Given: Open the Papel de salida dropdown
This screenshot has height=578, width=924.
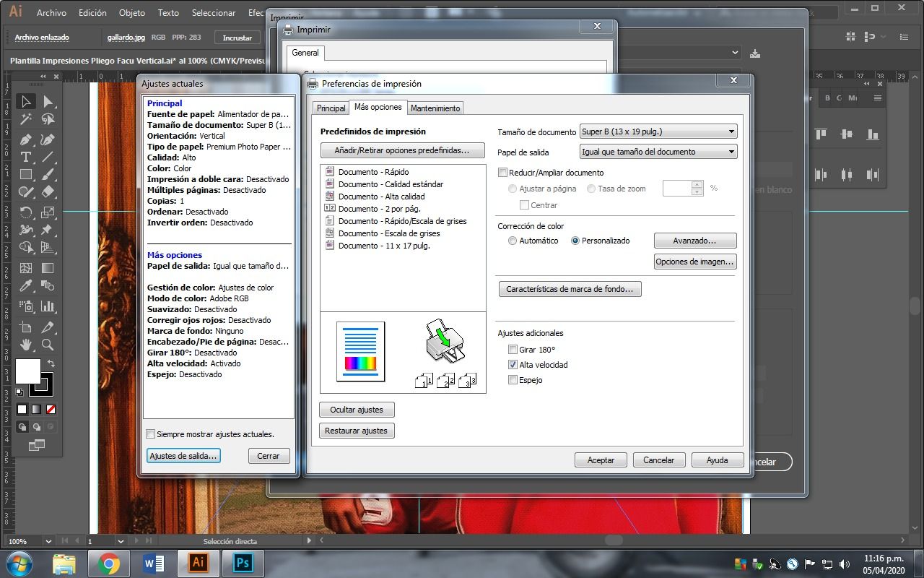Looking at the screenshot, I should click(658, 152).
